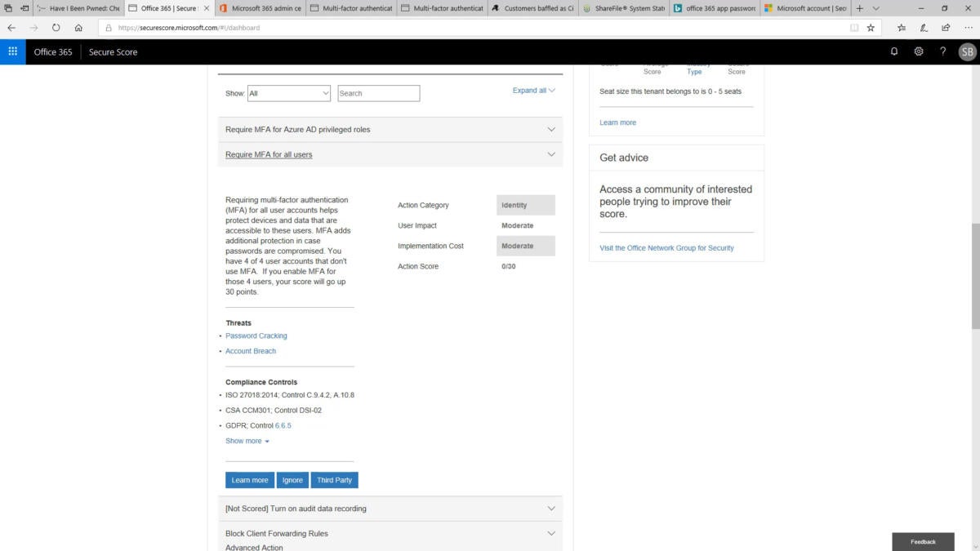Open the tabs you've set aside icon

(x=7, y=8)
